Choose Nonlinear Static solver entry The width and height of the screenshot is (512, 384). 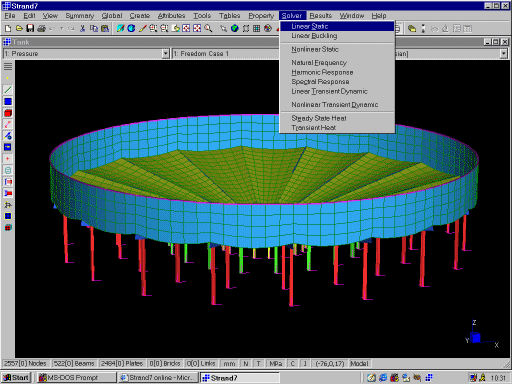(x=337, y=49)
